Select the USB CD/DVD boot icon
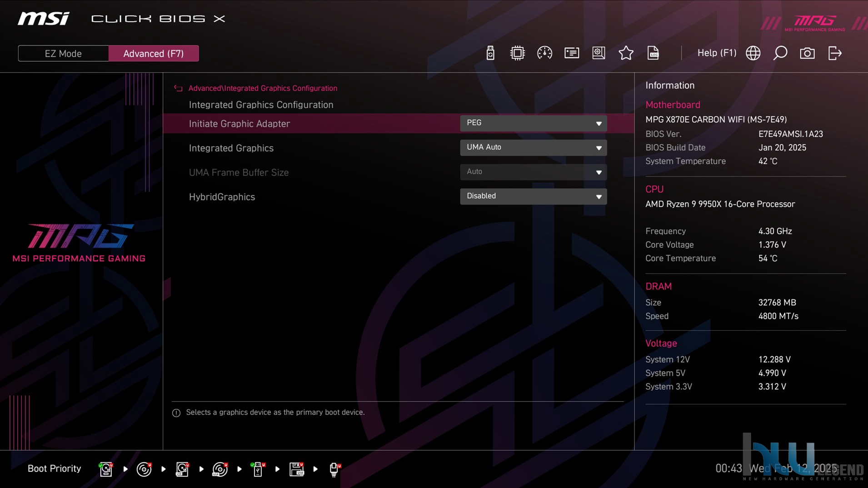The image size is (868, 488). pyautogui.click(x=220, y=469)
